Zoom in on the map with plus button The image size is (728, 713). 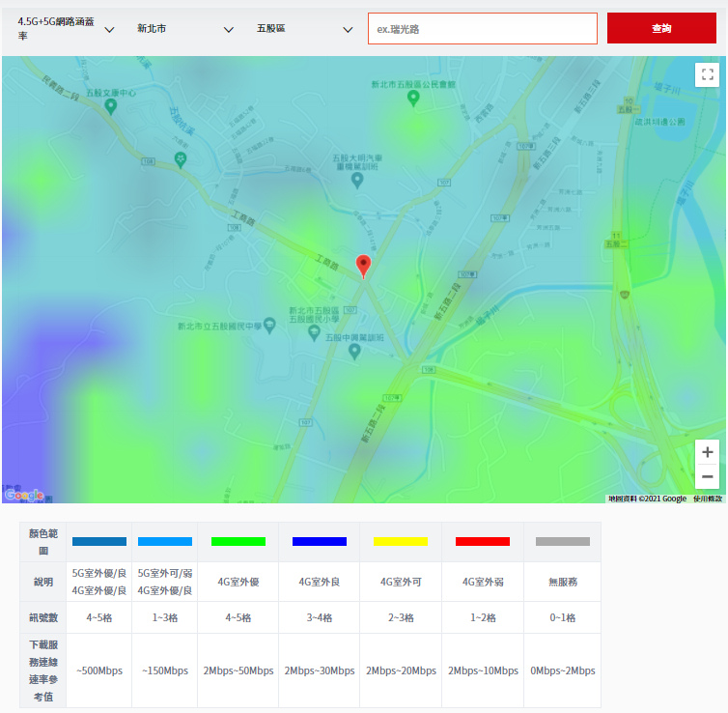(x=707, y=452)
